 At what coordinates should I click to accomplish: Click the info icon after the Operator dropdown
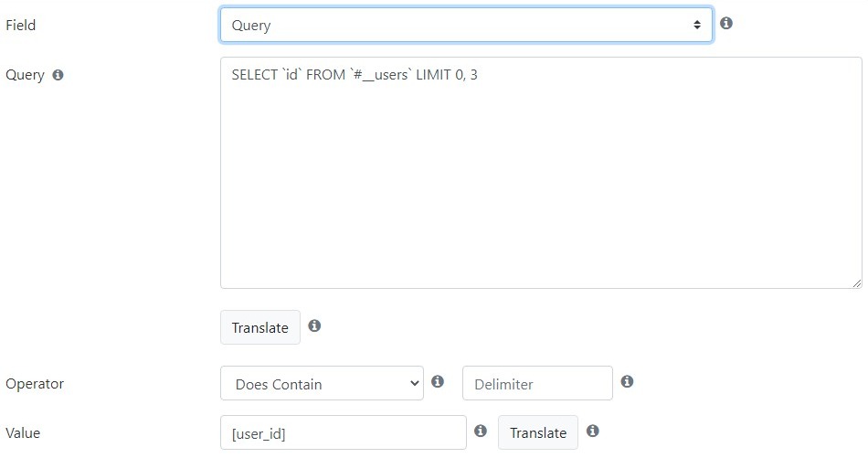pos(438,381)
